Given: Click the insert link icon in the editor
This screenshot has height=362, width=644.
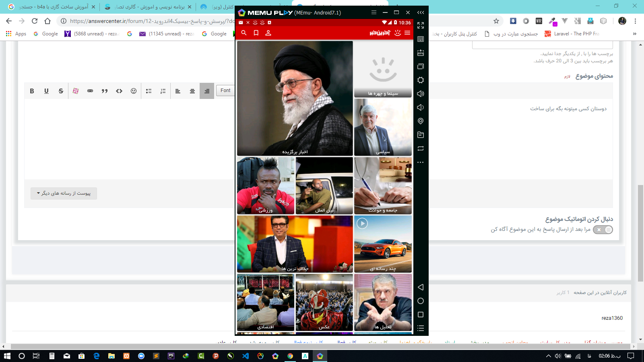Looking at the screenshot, I should click(90, 91).
